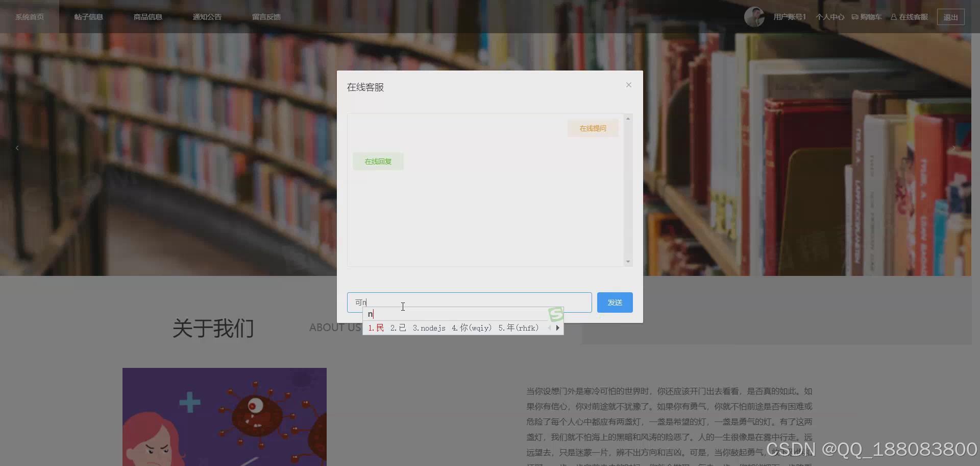Click the Sogou input method logo
Viewport: 980px width, 466px height.
556,314
